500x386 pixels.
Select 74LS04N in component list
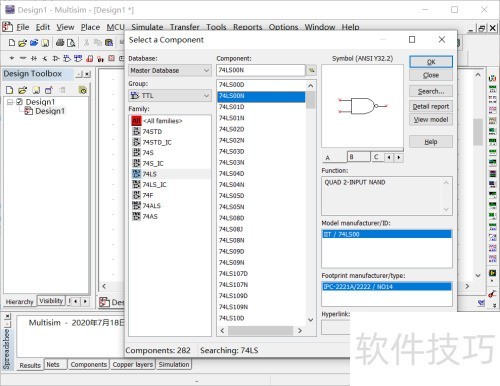(x=261, y=185)
